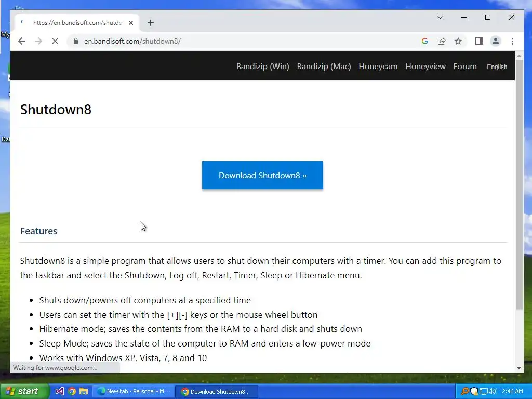Select the en.bandisoft.com/shutdo browser tab
532x399 pixels.
(77, 23)
